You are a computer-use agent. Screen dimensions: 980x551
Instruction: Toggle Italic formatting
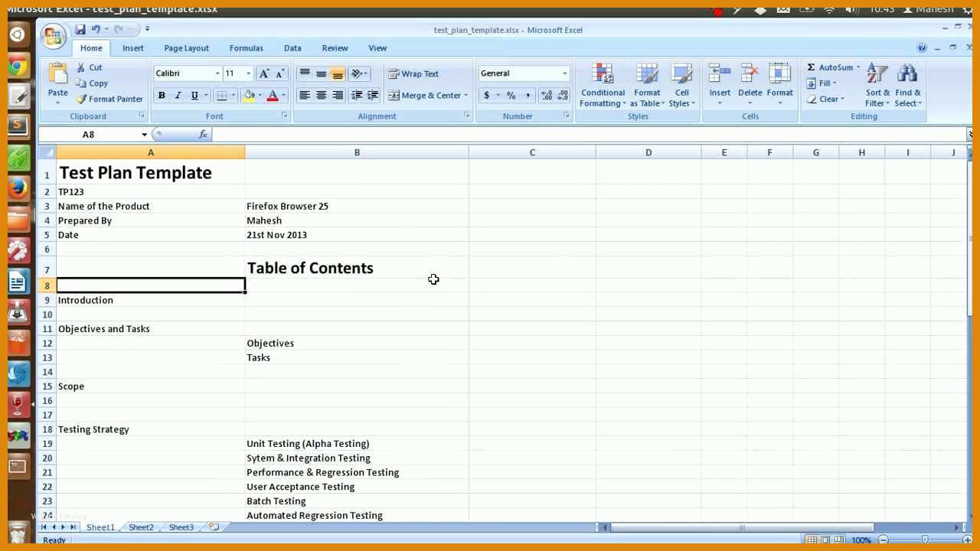(178, 96)
